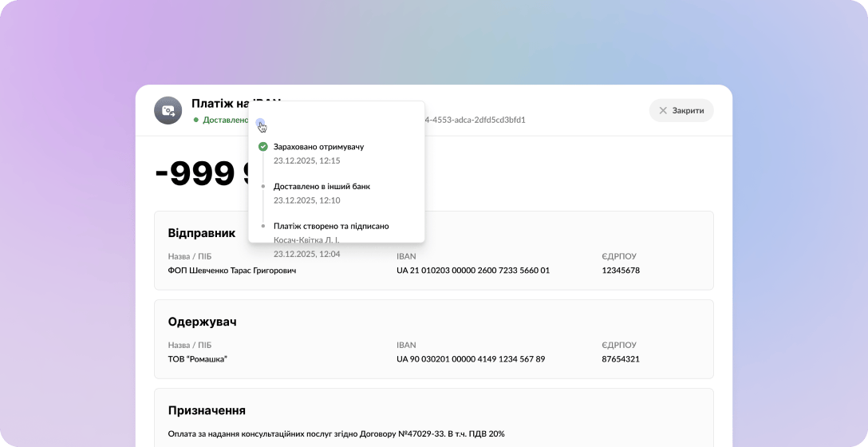This screenshot has width=868, height=447.
Task: Click sender name ФОП Шевченко Тарас Григорович
Action: tap(232, 271)
